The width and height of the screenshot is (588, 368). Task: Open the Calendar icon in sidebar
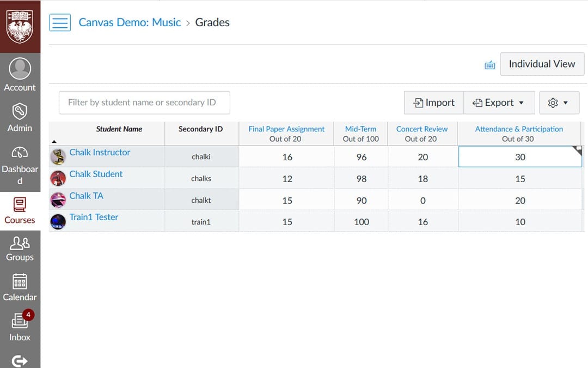(20, 282)
